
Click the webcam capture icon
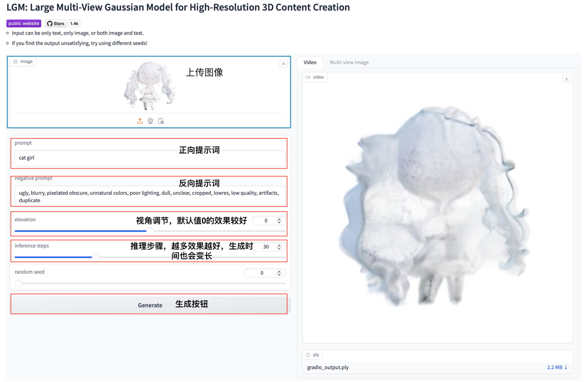[150, 121]
